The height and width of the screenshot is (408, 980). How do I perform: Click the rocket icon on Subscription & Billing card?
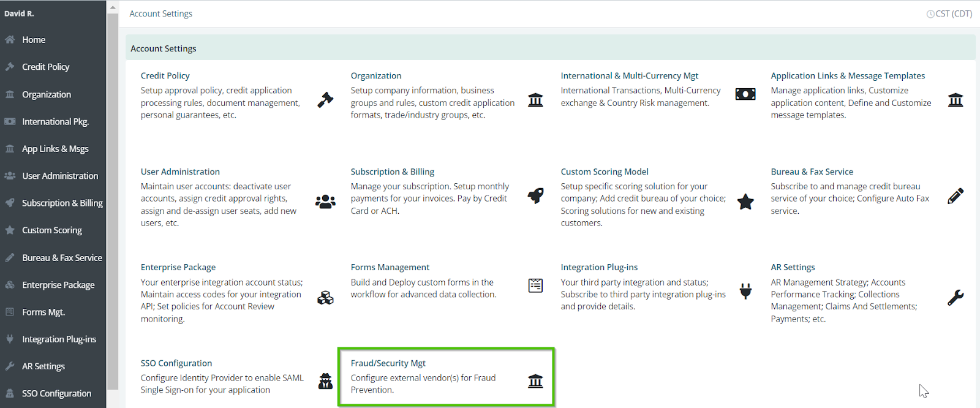535,196
